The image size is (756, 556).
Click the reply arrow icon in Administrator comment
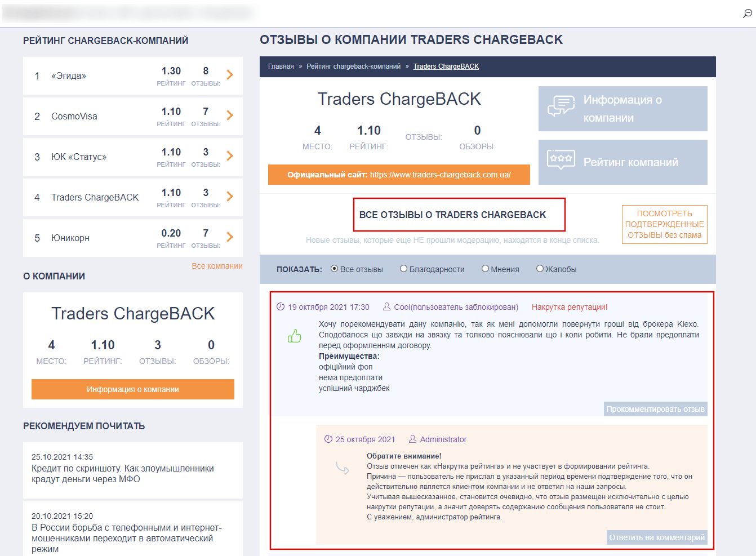coord(343,468)
